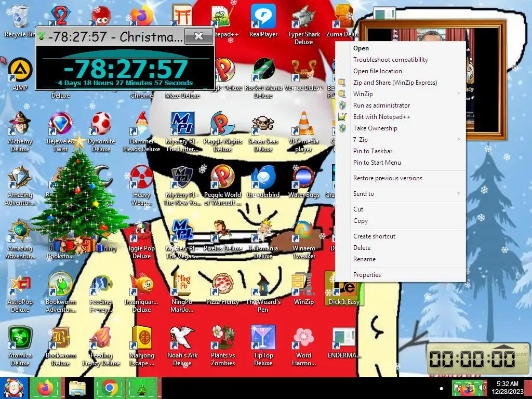Open the Santa Start button

14,388
